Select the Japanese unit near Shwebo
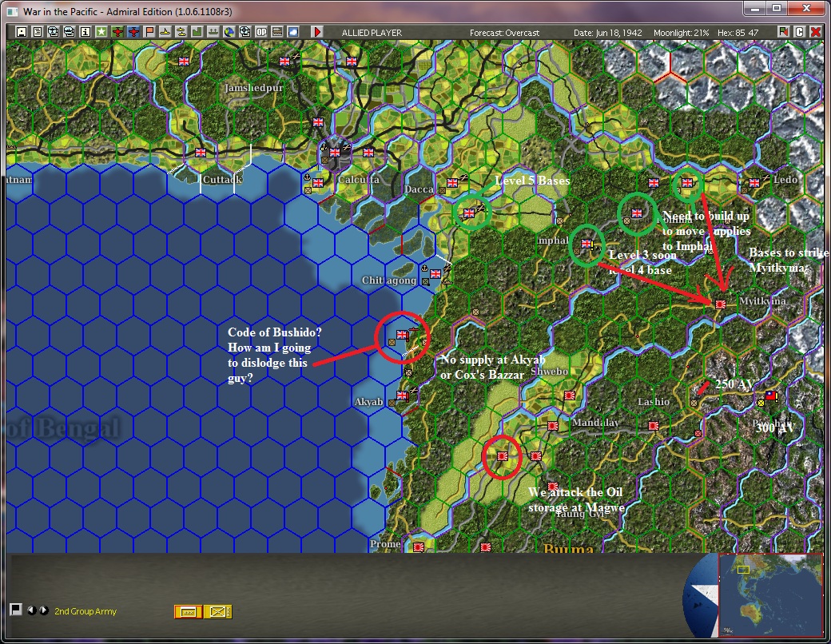The width and height of the screenshot is (831, 644). click(x=570, y=396)
